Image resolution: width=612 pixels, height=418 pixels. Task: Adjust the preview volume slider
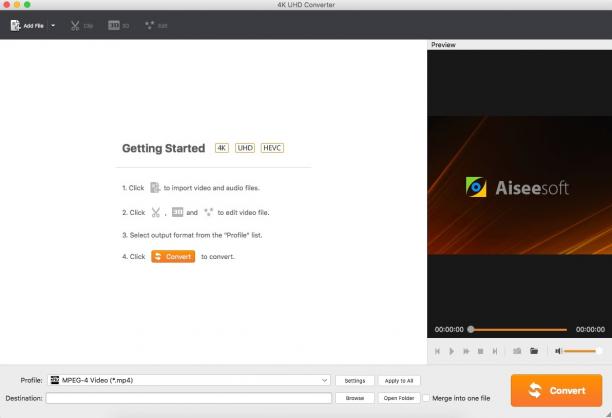[x=582, y=351]
